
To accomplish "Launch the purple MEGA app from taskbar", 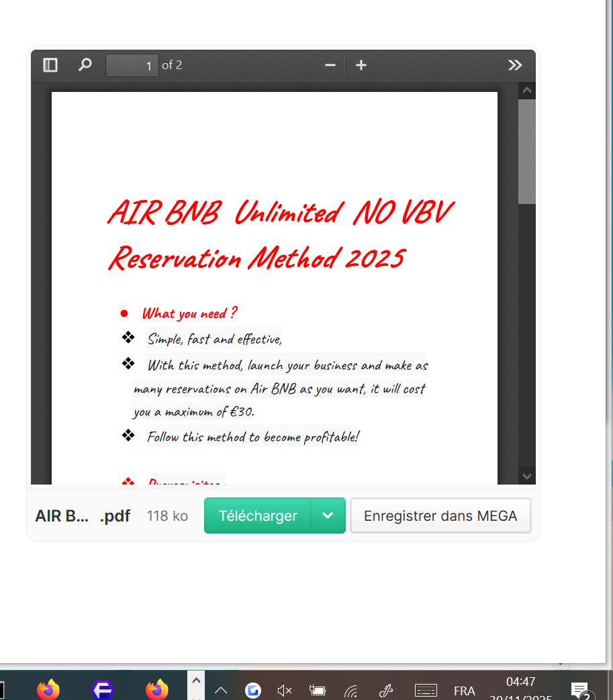I will coord(102,690).
